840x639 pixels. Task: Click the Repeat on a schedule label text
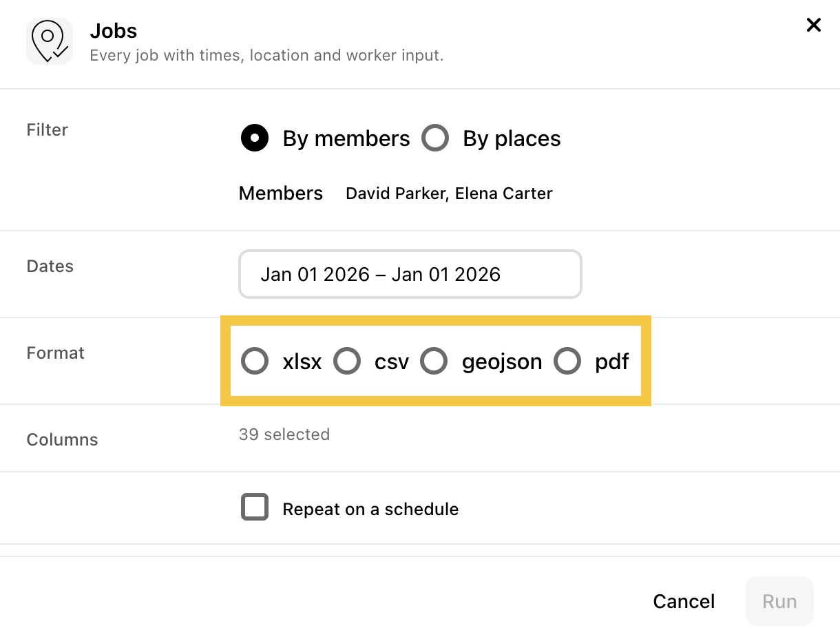tap(370, 510)
